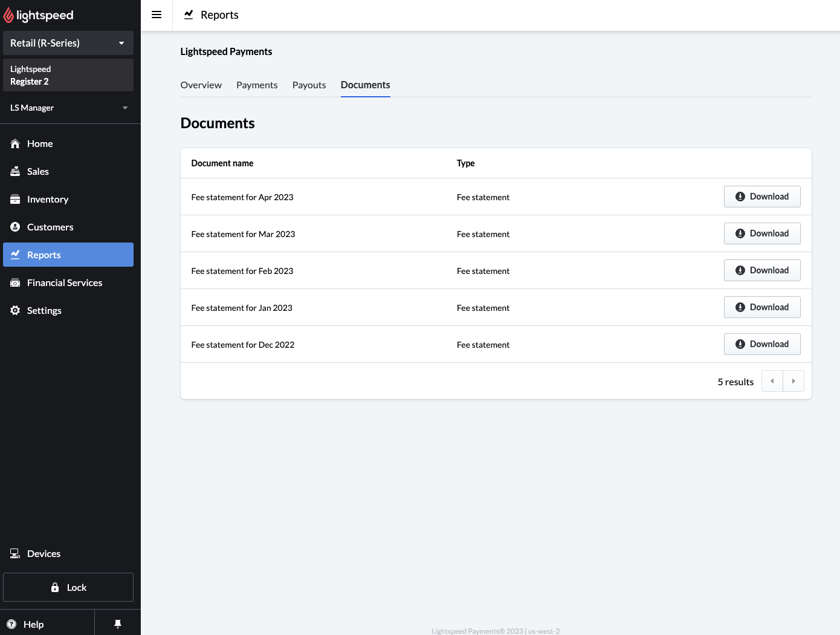The width and height of the screenshot is (840, 635).
Task: Pin the sidebar with the pin icon
Action: point(118,624)
